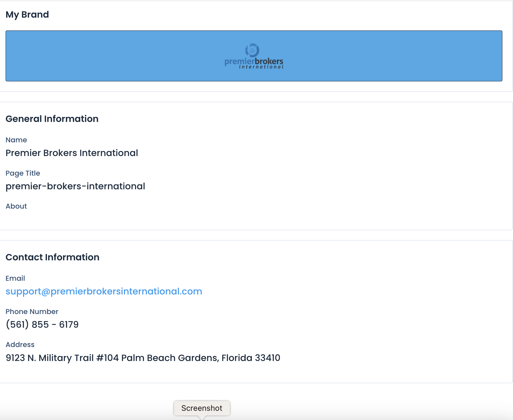Select the Premier Brokers International name value
This screenshot has height=420, width=513.
72,153
